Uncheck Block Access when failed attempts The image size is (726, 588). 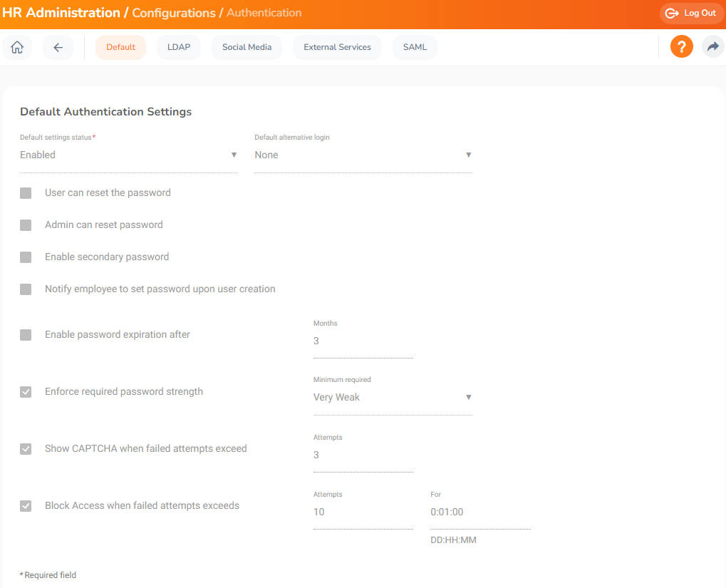click(26, 506)
